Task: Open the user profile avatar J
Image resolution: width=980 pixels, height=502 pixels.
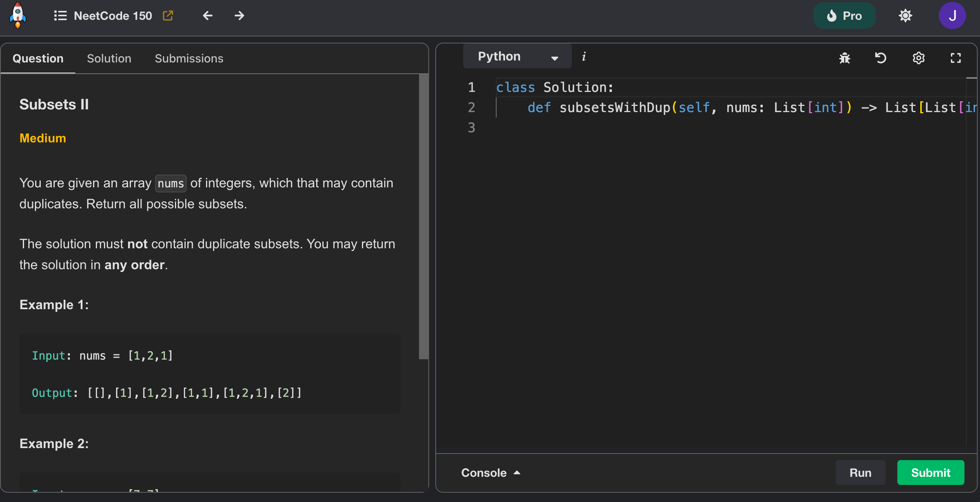Action: coord(952,16)
